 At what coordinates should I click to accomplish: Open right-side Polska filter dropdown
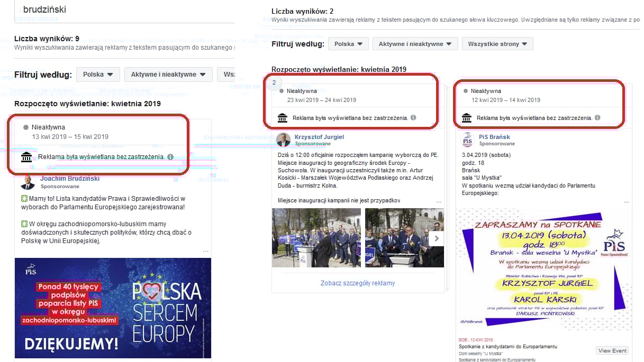tap(348, 44)
